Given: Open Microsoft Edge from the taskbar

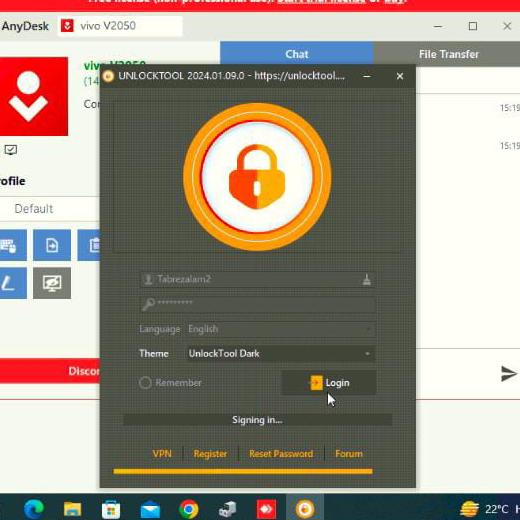Looking at the screenshot, I should [34, 509].
